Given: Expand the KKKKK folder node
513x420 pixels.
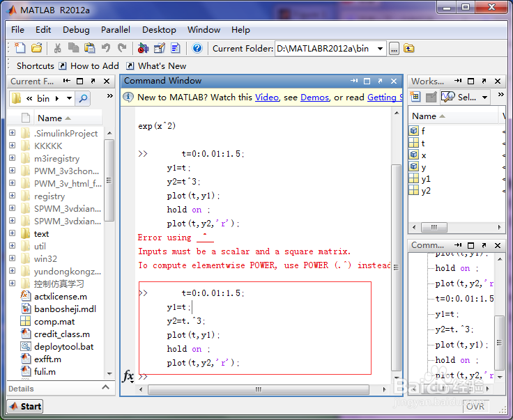Looking at the screenshot, I should 12,145.
